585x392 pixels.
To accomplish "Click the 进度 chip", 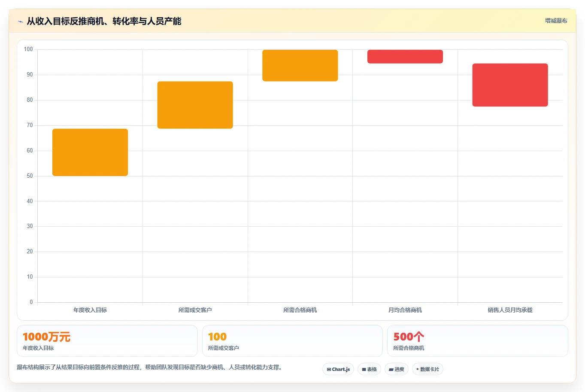I will [x=397, y=369].
